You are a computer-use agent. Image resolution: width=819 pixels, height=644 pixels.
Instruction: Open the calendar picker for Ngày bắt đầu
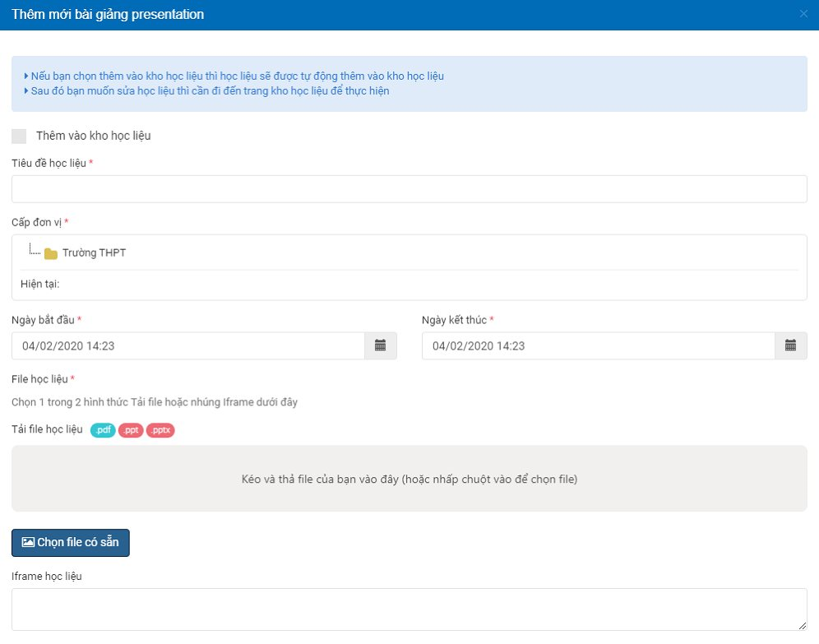(380, 346)
